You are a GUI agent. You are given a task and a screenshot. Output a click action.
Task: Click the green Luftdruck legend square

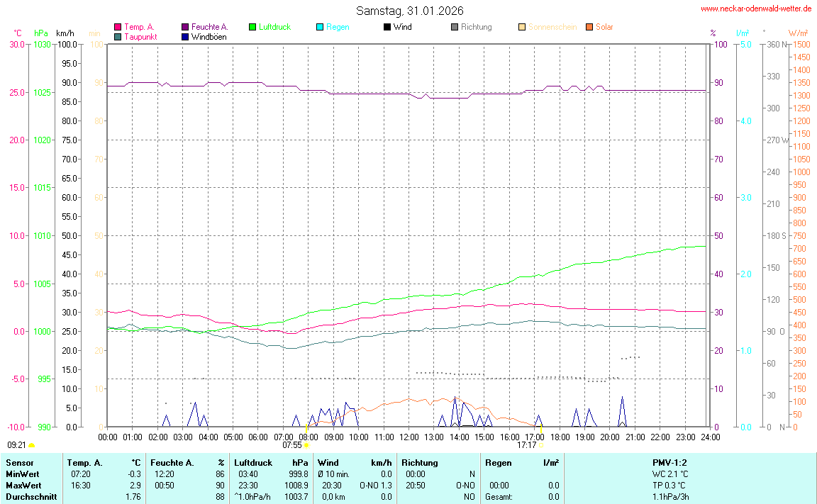(x=252, y=27)
